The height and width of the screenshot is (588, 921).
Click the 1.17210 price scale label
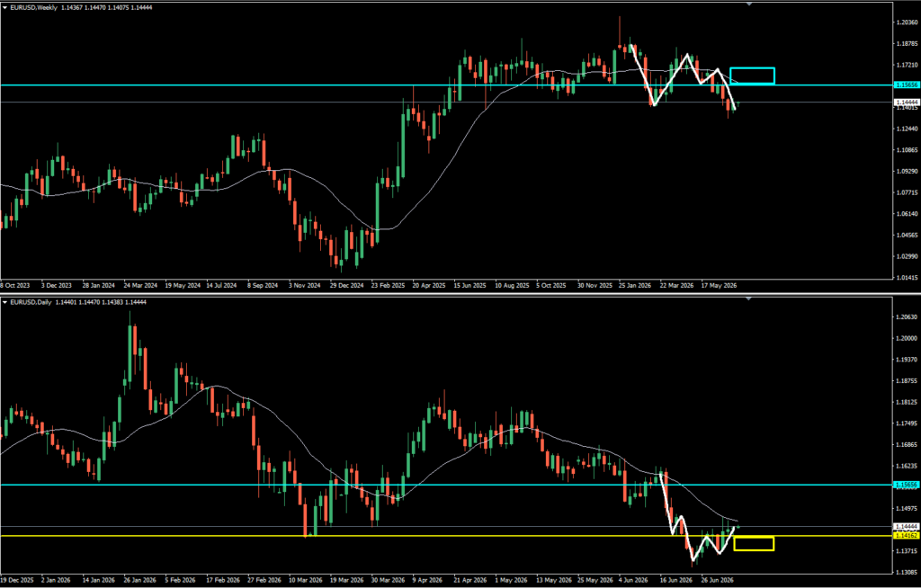907,65
